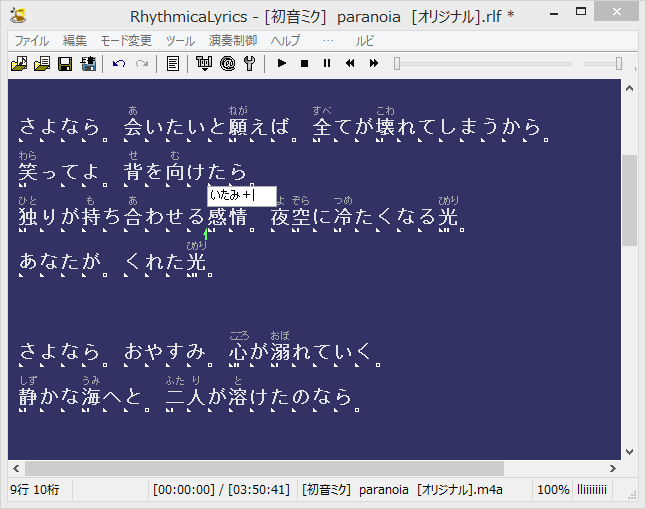Start playback with the play button
This screenshot has width=646, height=509.
282,63
